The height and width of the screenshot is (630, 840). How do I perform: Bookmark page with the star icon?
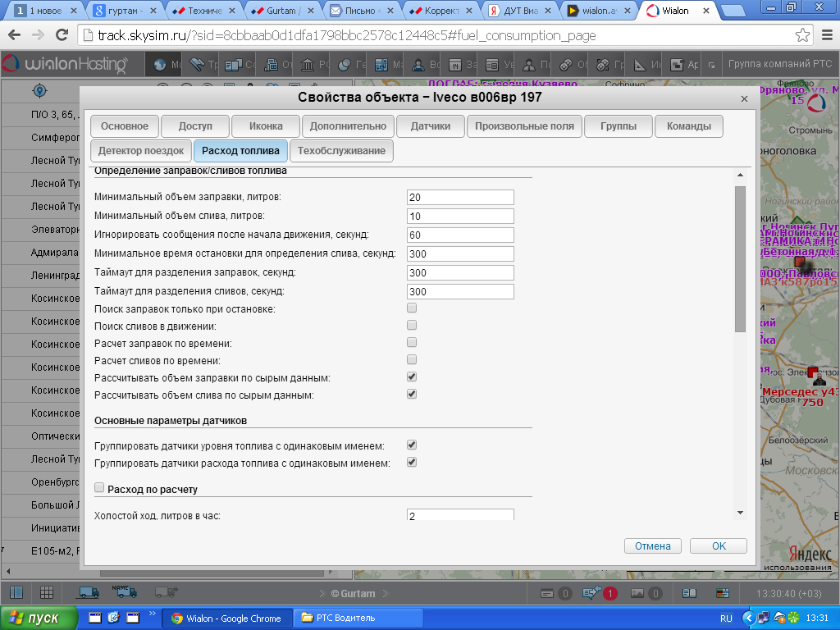pos(802,36)
